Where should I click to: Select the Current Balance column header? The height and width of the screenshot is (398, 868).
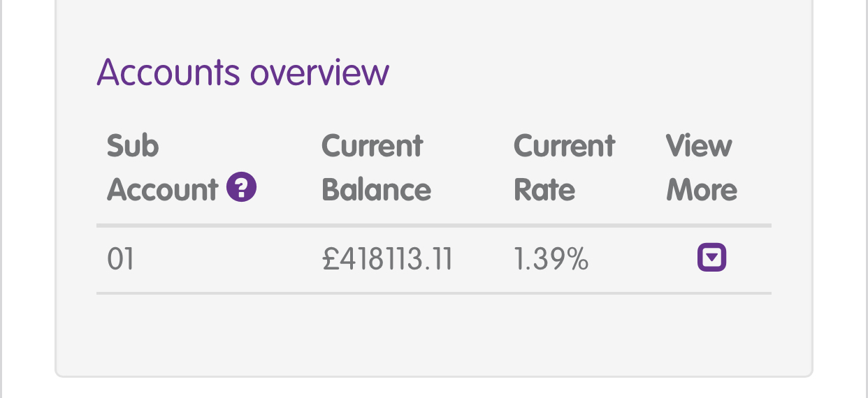[376, 168]
